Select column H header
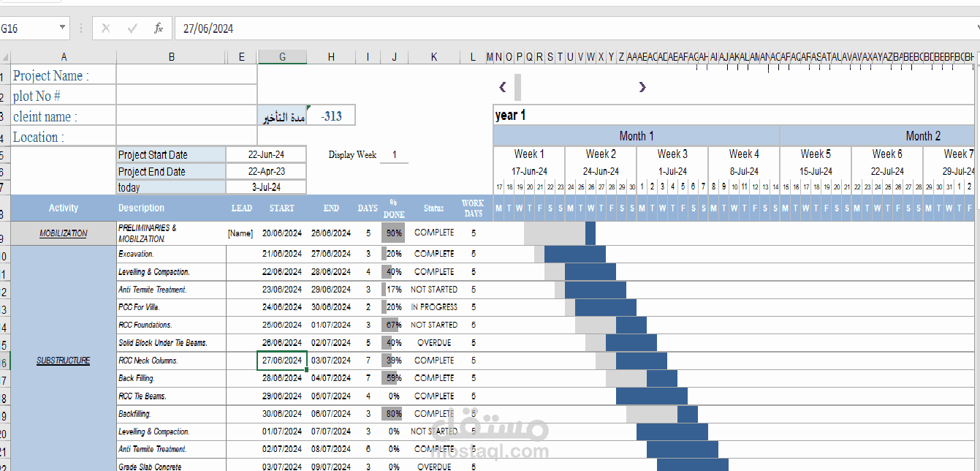 point(331,57)
